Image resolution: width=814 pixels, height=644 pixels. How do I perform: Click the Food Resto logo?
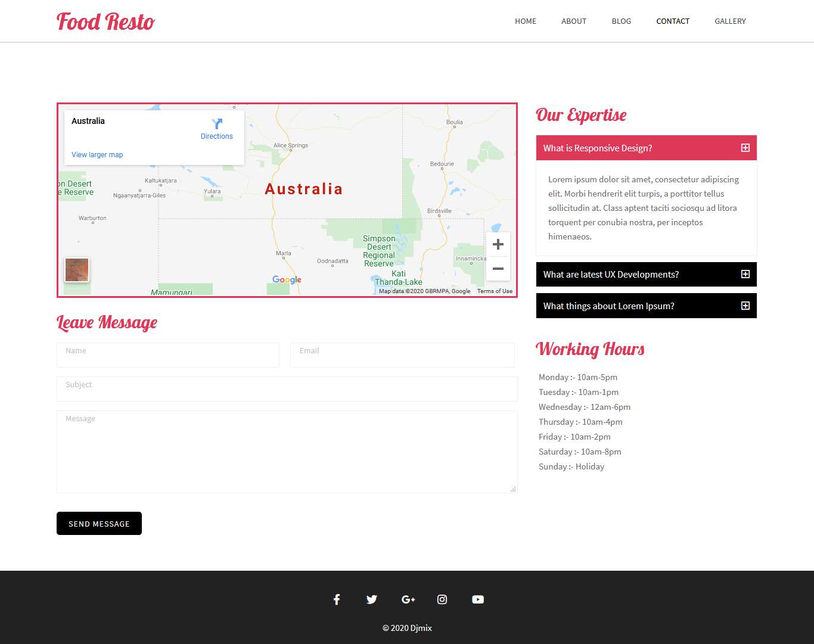point(105,22)
